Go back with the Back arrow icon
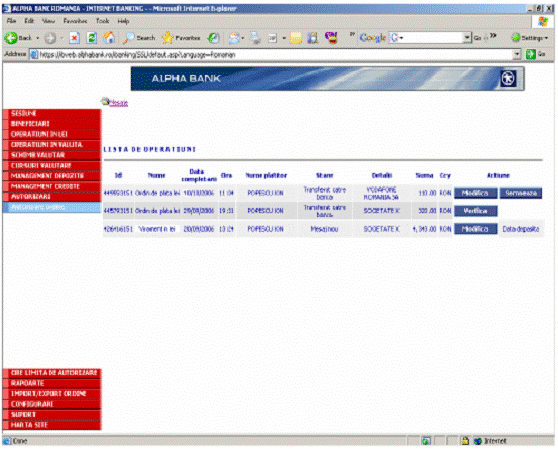The width and height of the screenshot is (558, 450). 11,38
